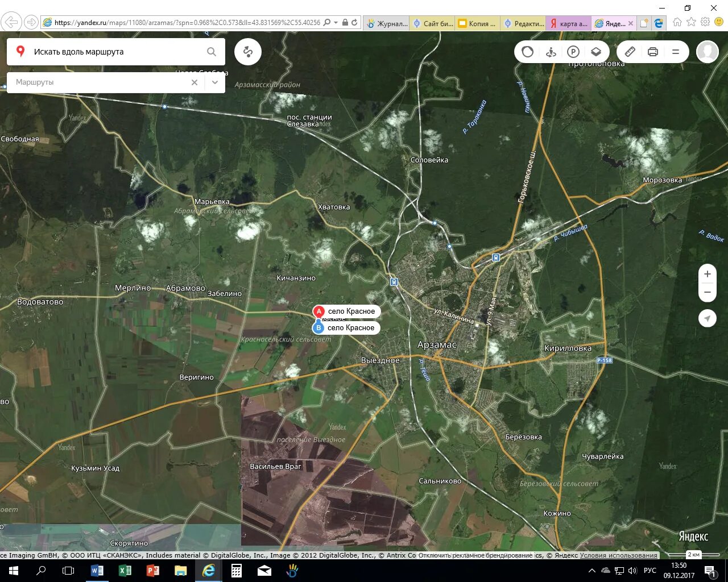Click the volume icon in system tray
728x582 pixels.
pyautogui.click(x=632, y=571)
